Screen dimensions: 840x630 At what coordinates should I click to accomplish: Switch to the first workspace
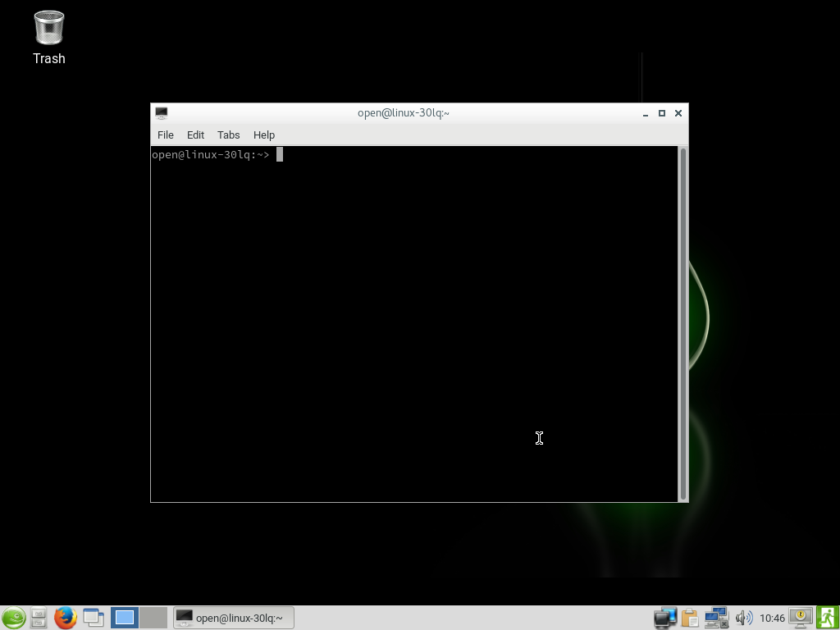[x=125, y=618]
